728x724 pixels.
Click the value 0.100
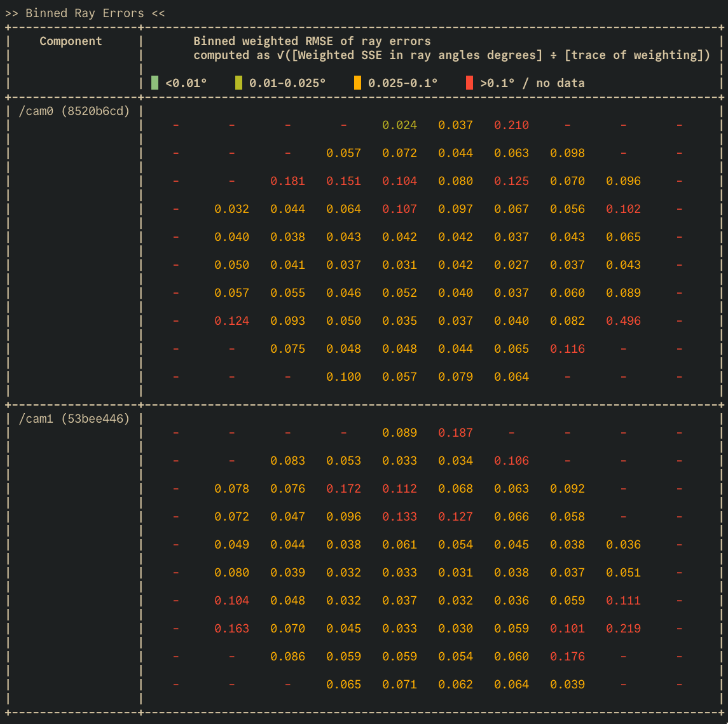click(343, 377)
